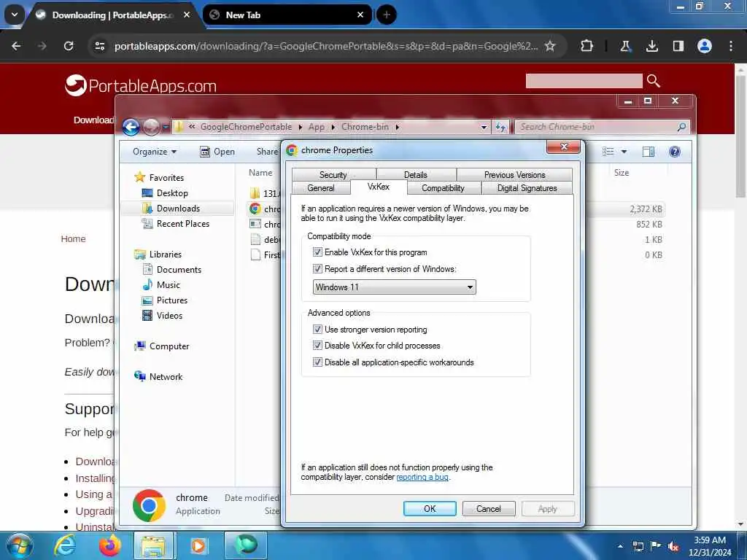This screenshot has height=560, width=747.
Task: Click GoogleChromePortable breadcrumb segment
Action: (x=246, y=127)
